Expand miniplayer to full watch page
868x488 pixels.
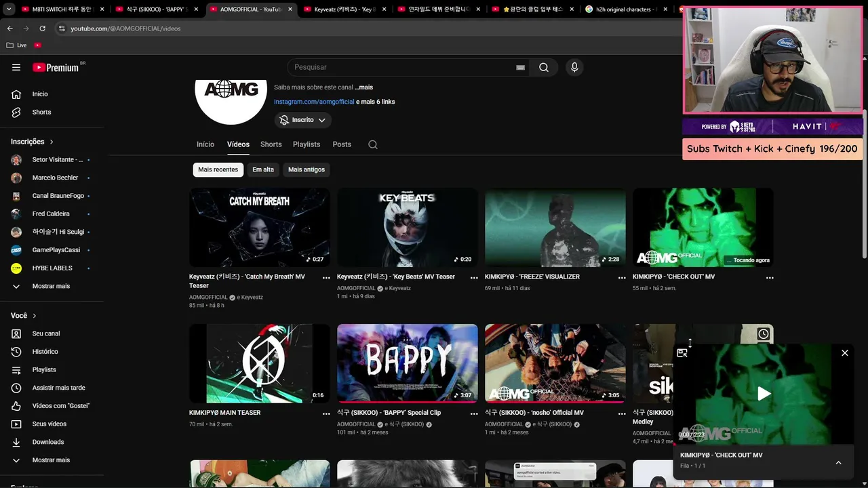click(x=682, y=352)
